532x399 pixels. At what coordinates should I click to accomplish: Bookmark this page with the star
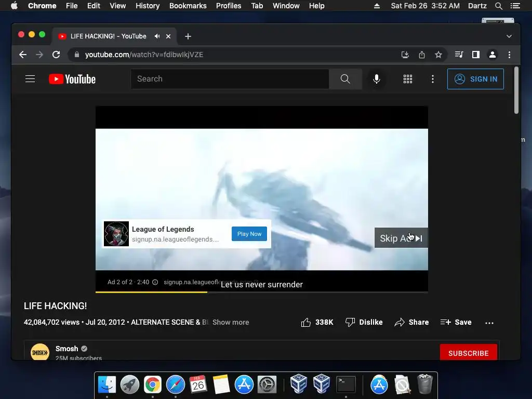pyautogui.click(x=438, y=55)
